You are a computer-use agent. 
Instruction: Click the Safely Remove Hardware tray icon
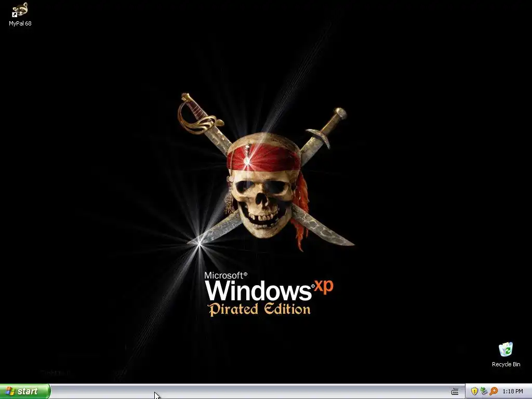[484, 391]
